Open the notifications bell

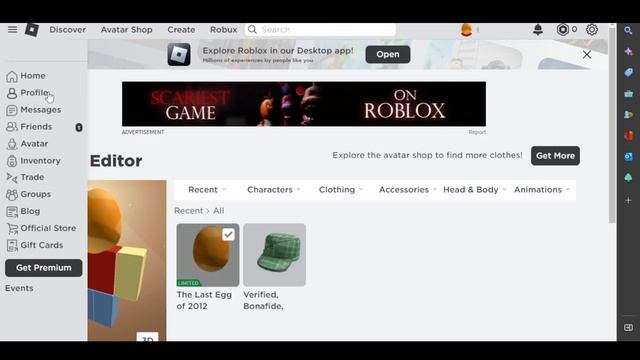coord(538,29)
